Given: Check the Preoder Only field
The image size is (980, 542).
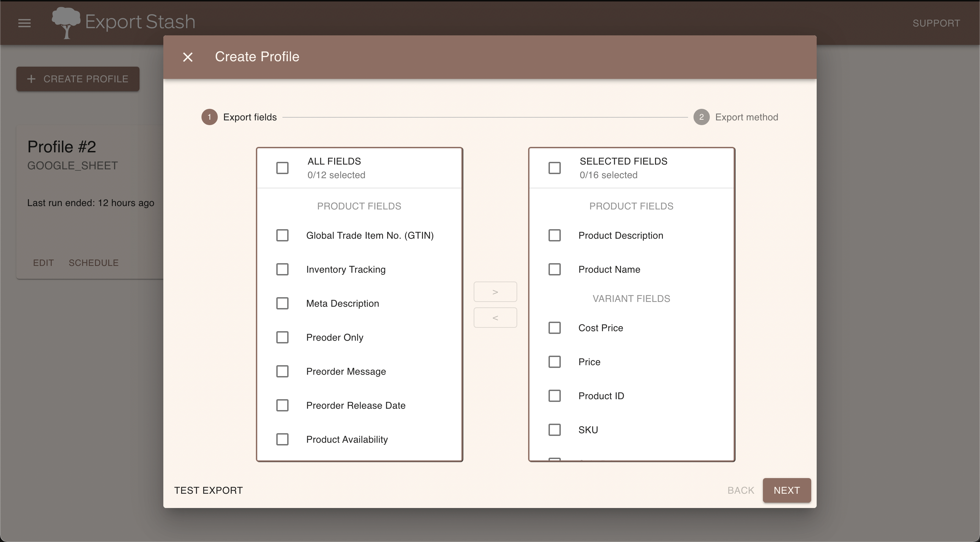Looking at the screenshot, I should (x=282, y=337).
